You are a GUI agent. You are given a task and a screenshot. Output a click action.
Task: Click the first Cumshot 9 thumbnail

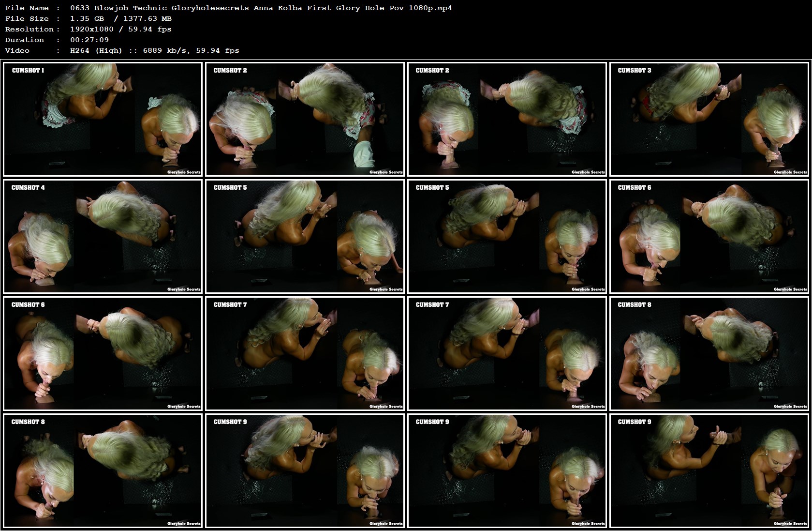point(306,471)
